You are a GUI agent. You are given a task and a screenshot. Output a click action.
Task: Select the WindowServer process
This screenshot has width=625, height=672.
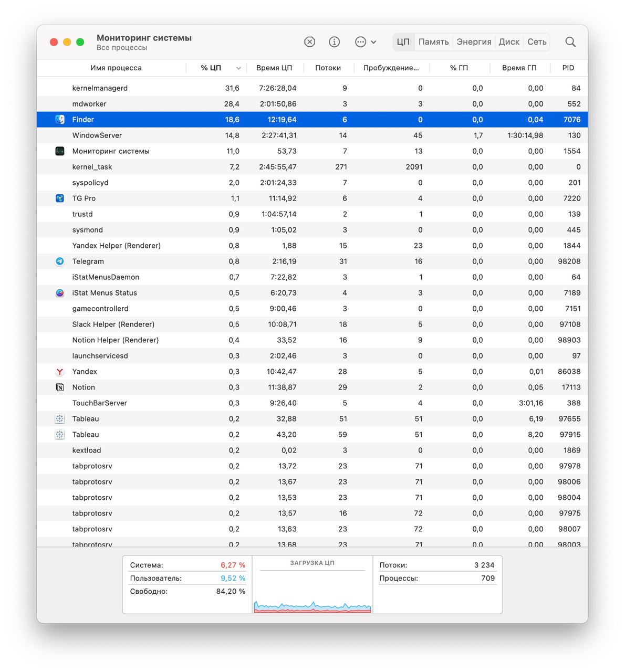[x=312, y=135]
